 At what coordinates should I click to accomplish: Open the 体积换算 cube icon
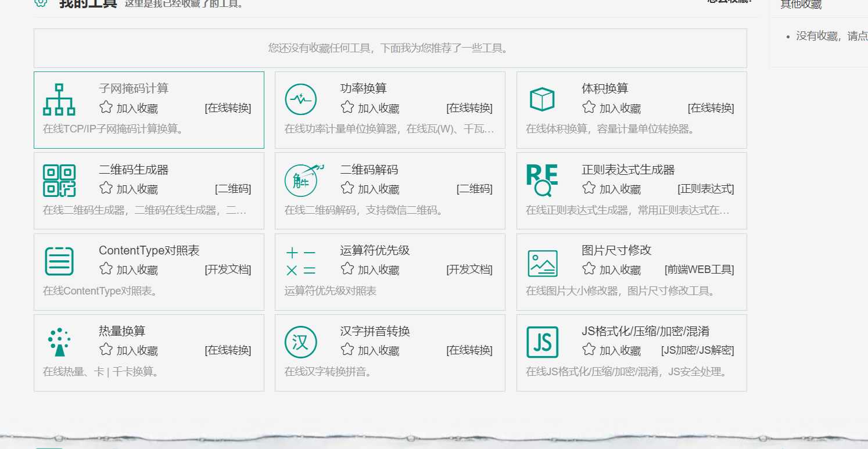(x=542, y=99)
